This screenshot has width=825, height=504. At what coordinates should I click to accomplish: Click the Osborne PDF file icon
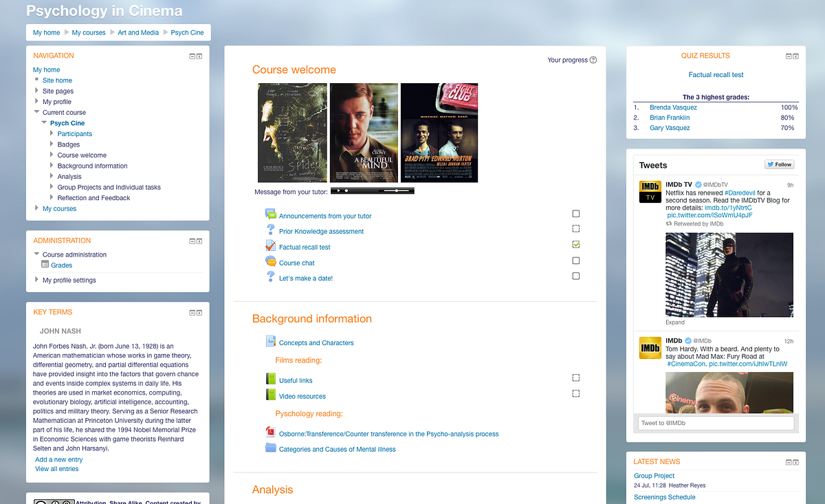pos(271,432)
